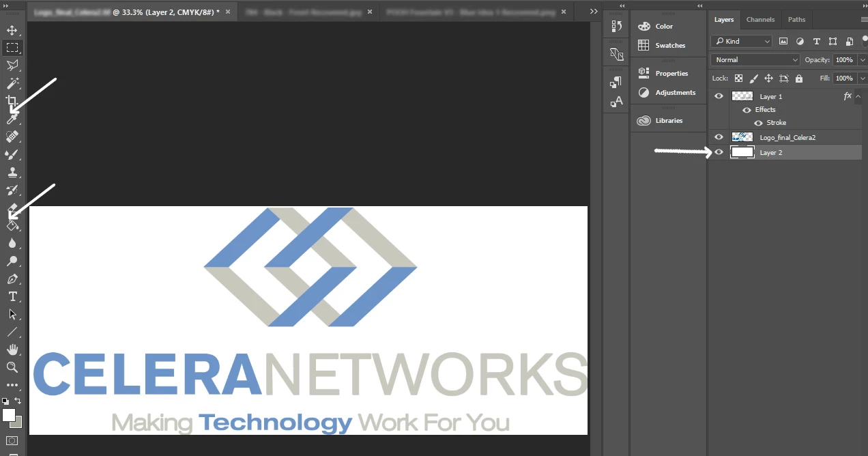The image size is (868, 456).
Task: Toggle visibility of the Stroke effect
Action: (x=758, y=123)
